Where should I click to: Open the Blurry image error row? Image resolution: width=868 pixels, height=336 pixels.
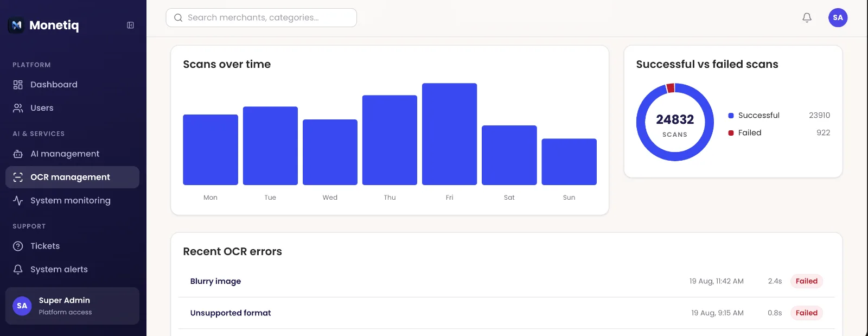pyautogui.click(x=506, y=281)
